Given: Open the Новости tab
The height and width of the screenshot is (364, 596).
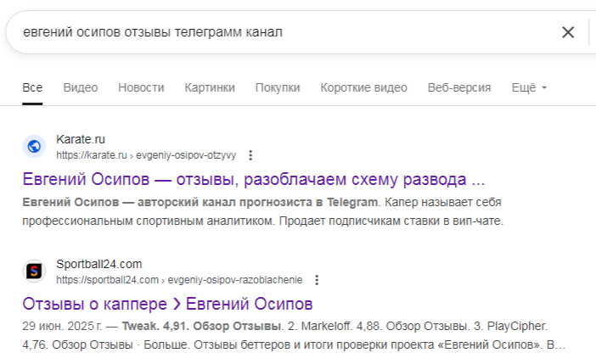Looking at the screenshot, I should pos(141,87).
